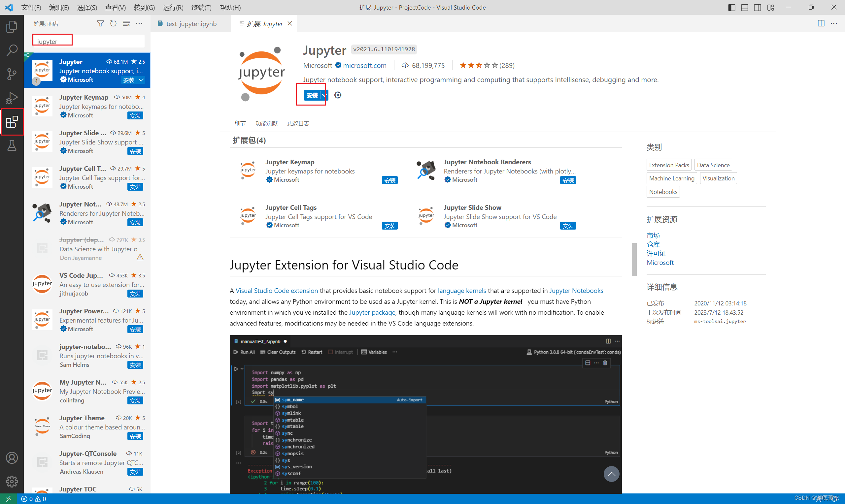Screen dimensions: 845x504
Task: Install the Jupyter Notebook Renderers pack extension
Action: pos(568,180)
